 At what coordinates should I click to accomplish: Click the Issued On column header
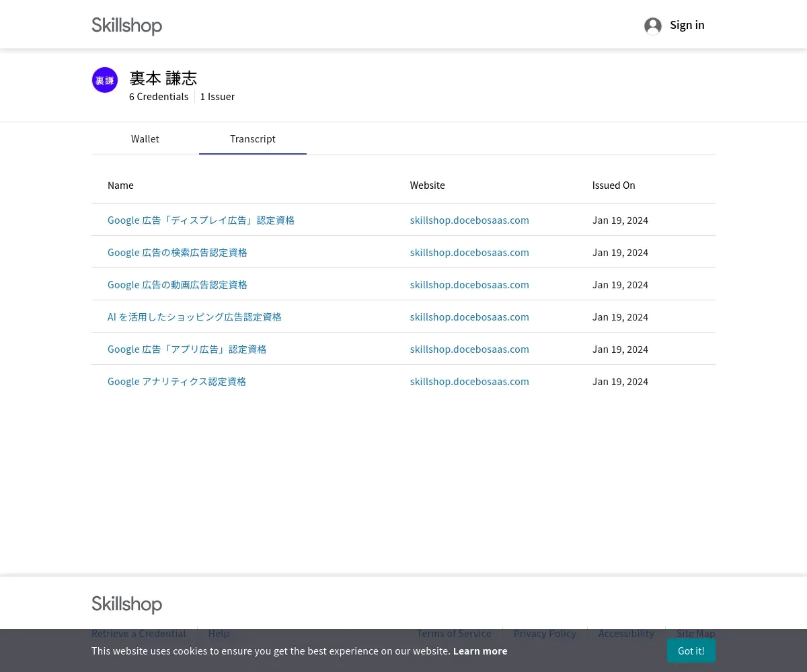pyautogui.click(x=613, y=185)
